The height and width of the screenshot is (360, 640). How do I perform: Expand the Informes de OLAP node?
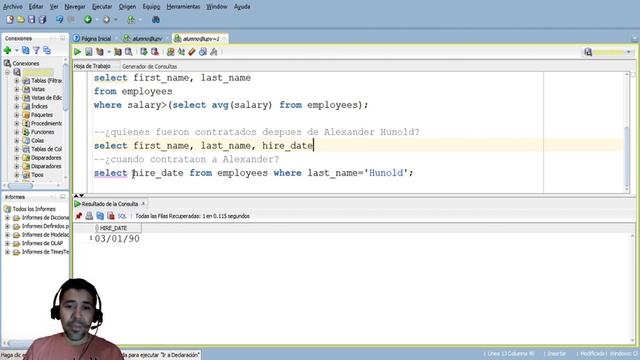[x=7, y=243]
